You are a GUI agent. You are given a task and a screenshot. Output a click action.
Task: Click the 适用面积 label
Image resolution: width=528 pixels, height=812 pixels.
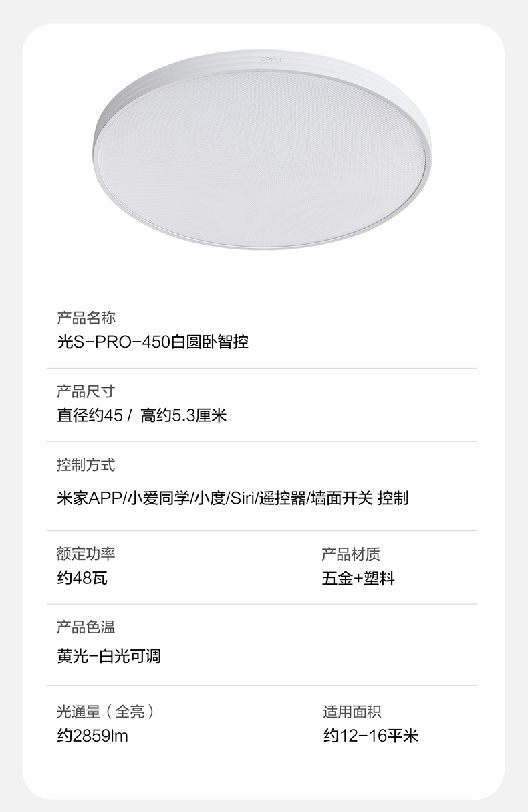(352, 712)
